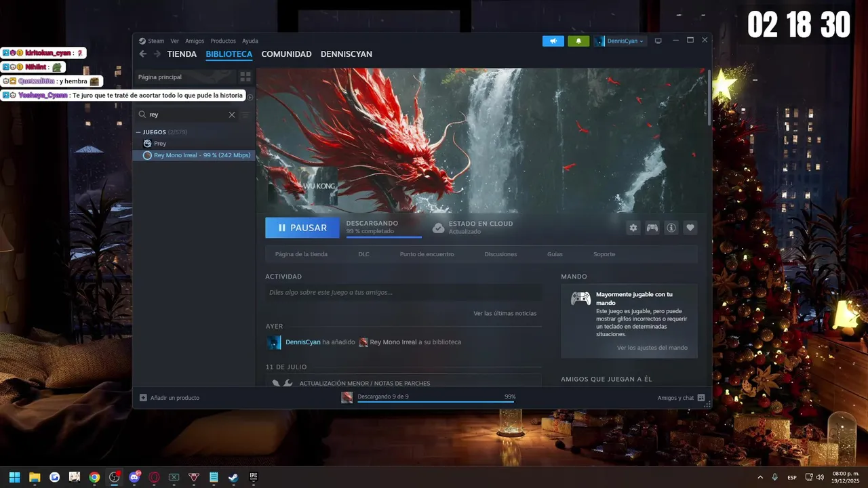Open the Ver menu

click(x=175, y=41)
